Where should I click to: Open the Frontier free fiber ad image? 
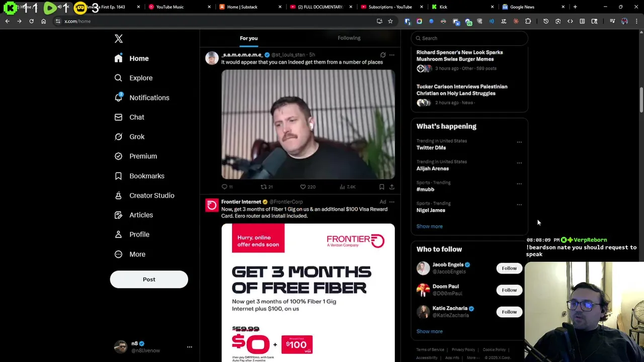pos(308,293)
